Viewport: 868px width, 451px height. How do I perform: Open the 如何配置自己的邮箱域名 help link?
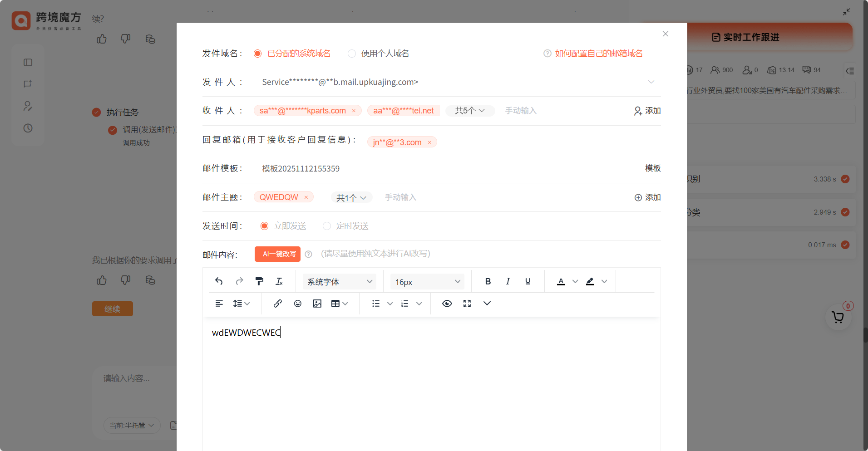pos(598,54)
